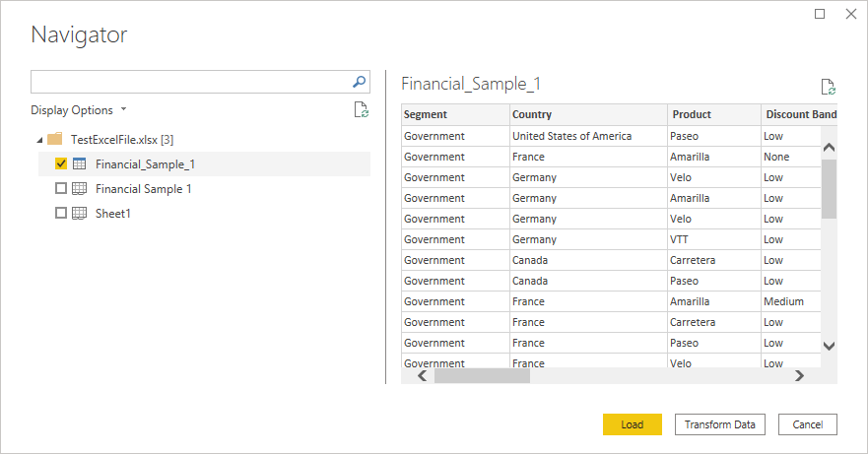Click sheet icon beside Financial Sample 1

click(80, 188)
